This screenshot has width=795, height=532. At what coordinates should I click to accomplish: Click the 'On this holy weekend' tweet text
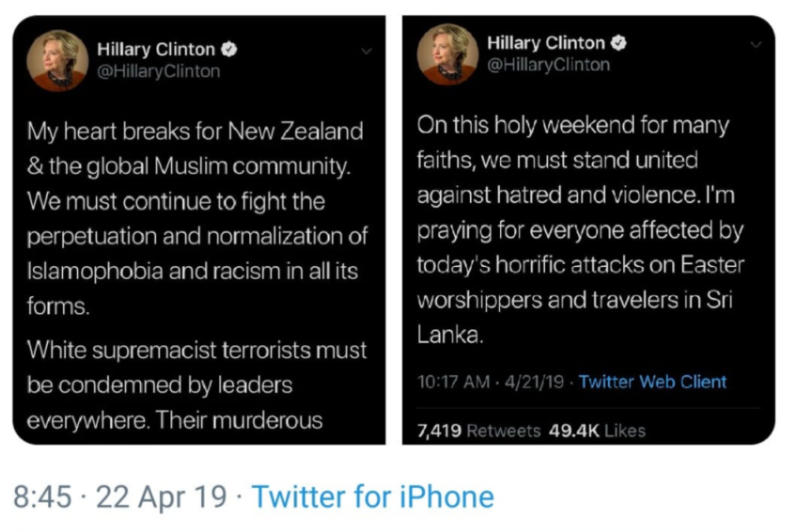tap(581, 230)
